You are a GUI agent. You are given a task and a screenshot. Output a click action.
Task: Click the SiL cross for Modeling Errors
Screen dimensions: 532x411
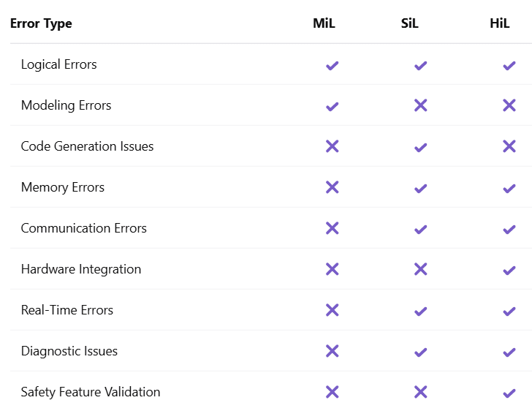pos(420,105)
